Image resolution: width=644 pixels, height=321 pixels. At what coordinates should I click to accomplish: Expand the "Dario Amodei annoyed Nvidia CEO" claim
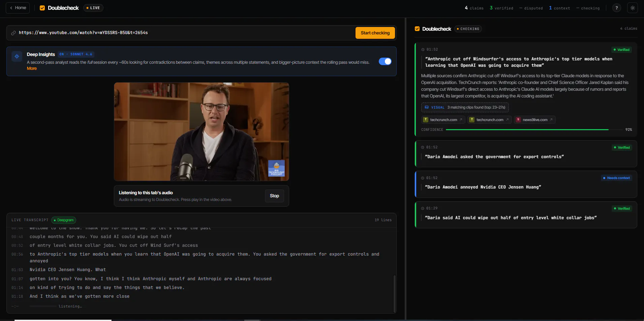click(x=526, y=184)
